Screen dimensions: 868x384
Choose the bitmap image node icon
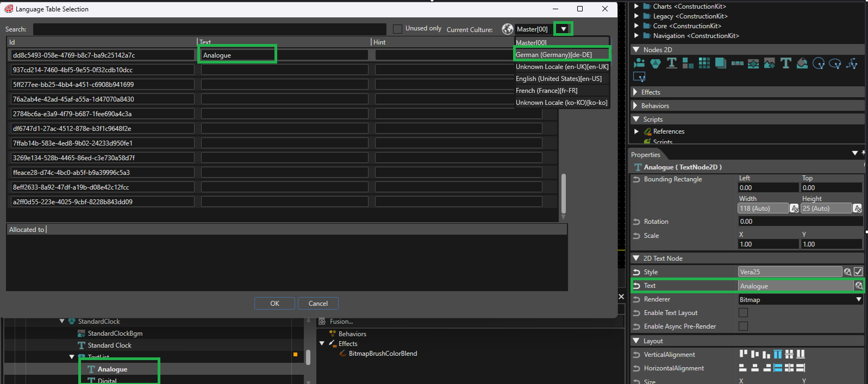click(x=769, y=63)
